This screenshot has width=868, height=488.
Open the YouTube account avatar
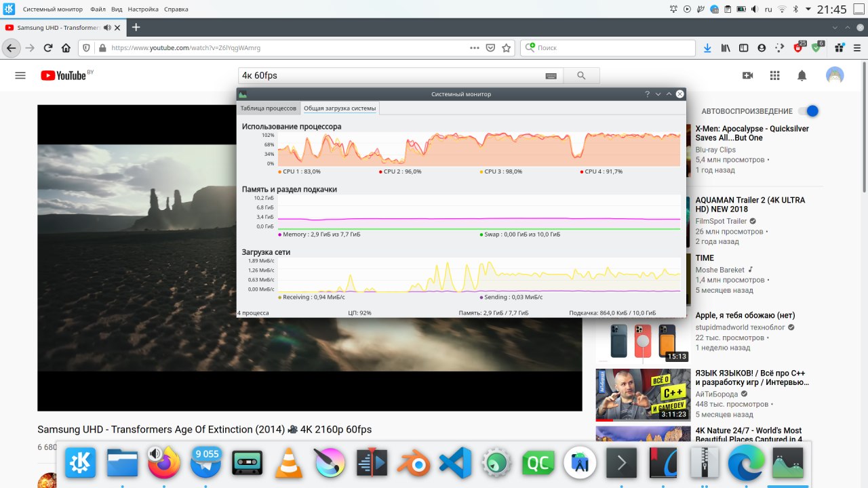835,75
